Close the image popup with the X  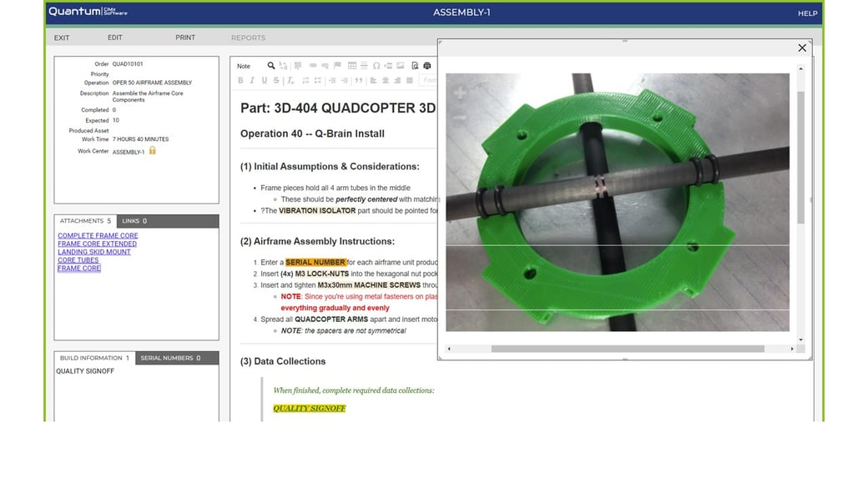click(802, 48)
